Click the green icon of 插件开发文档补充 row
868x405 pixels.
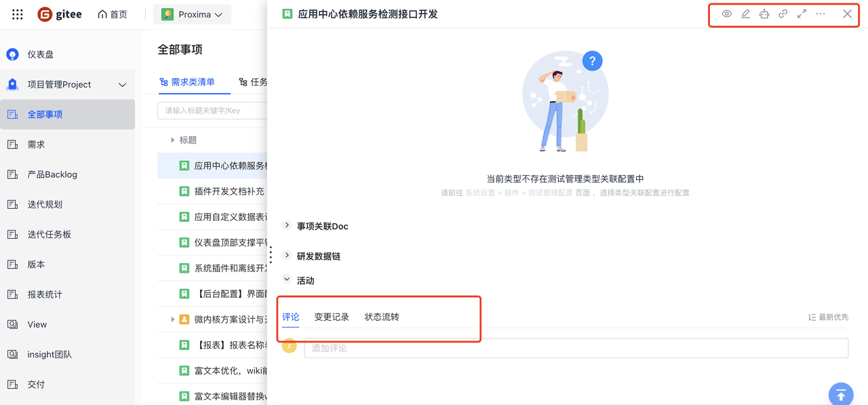[x=184, y=191]
